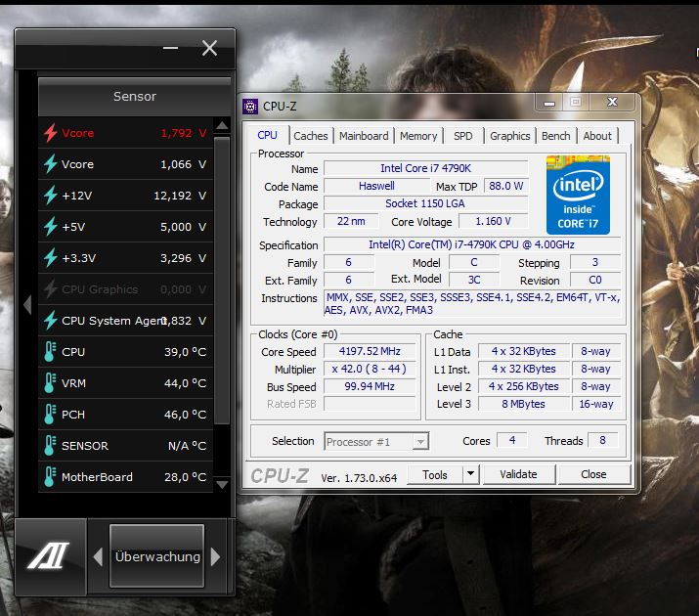699x616 pixels.
Task: Click the Threads value 8
Action: (x=603, y=440)
